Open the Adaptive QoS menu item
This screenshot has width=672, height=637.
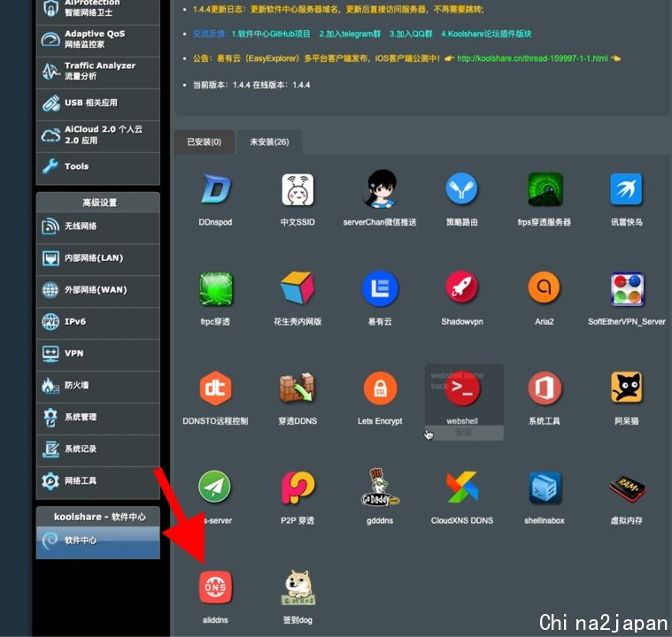pos(98,39)
